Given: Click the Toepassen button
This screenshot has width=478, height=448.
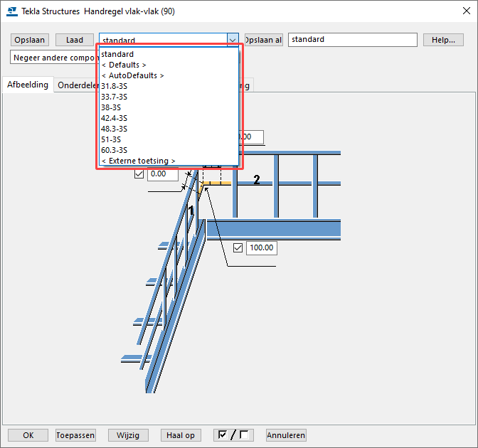Looking at the screenshot, I should (75, 435).
